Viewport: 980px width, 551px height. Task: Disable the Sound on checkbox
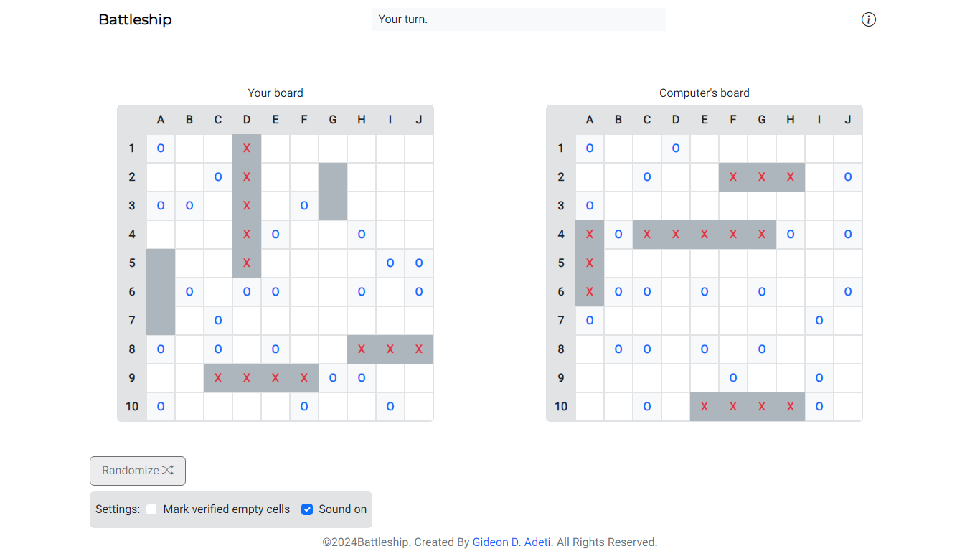point(307,509)
